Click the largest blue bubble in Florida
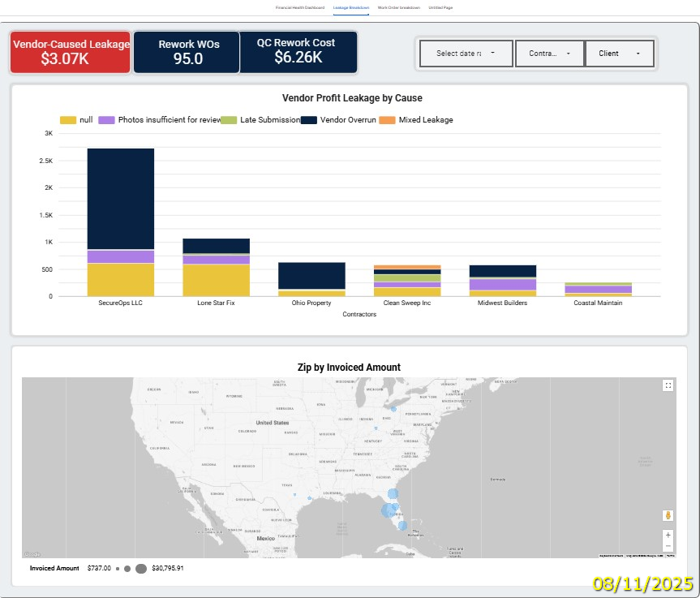Viewport: 700px width, 598px height. 388,510
